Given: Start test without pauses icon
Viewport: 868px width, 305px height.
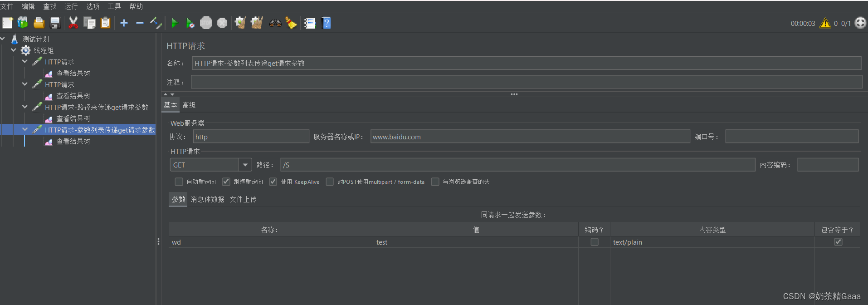Looking at the screenshot, I should (190, 23).
